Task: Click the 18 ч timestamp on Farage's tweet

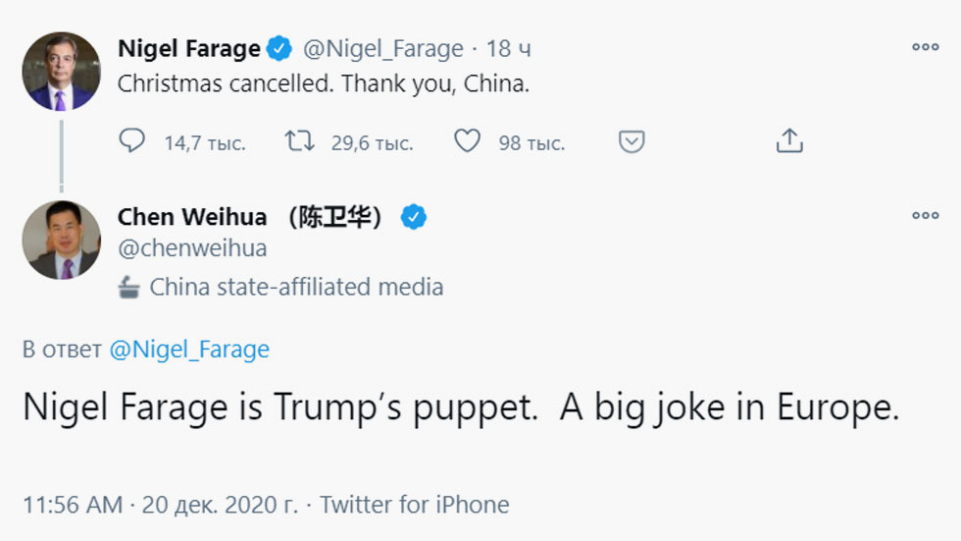Action: (509, 48)
